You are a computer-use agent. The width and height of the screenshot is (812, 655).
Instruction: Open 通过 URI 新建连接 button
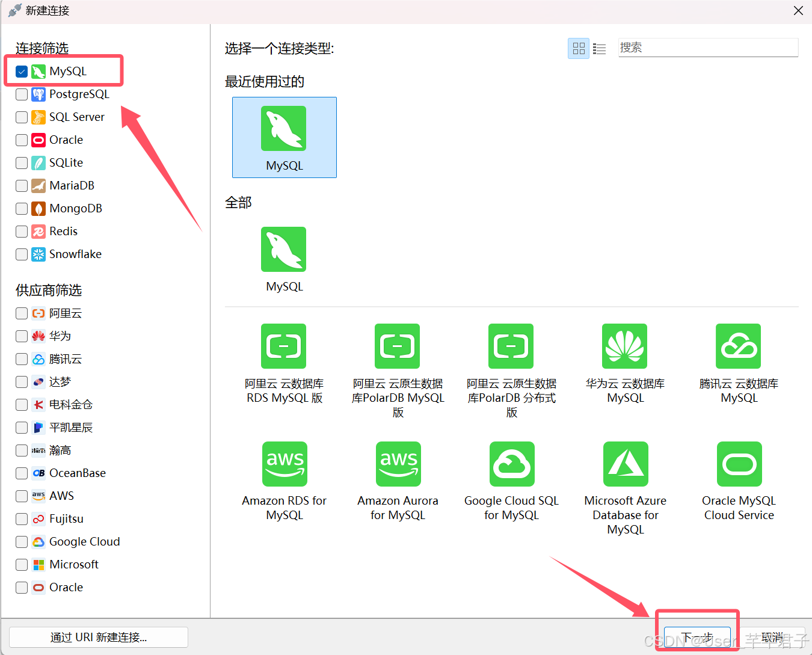pyautogui.click(x=99, y=637)
